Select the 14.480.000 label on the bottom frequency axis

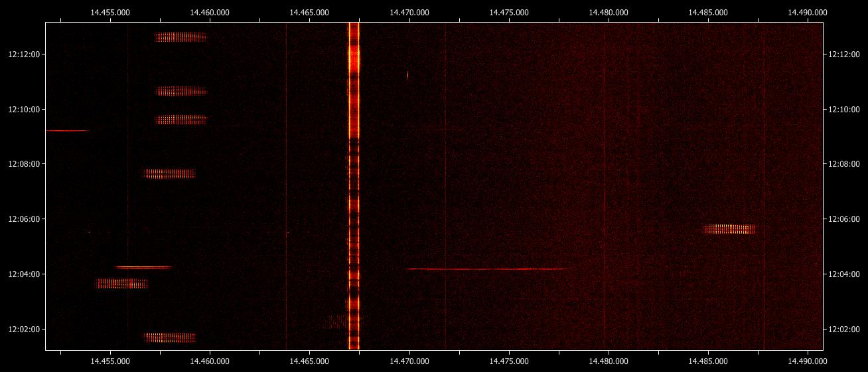[608, 361]
